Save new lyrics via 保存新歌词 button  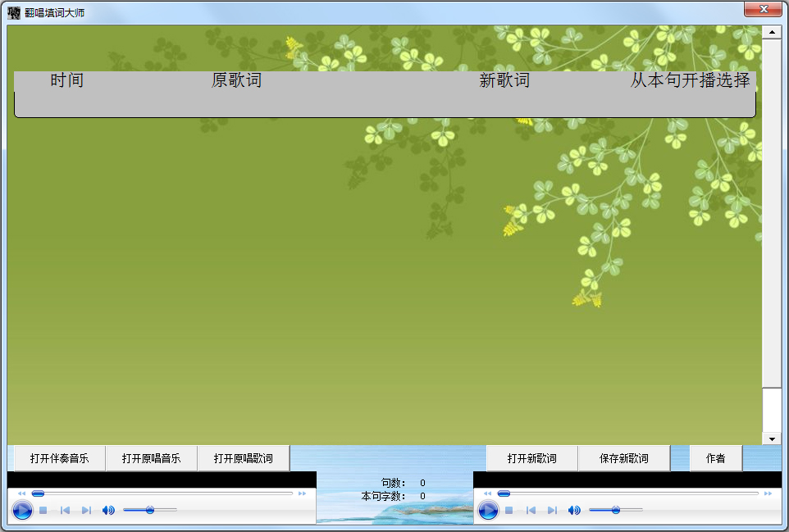(x=625, y=458)
